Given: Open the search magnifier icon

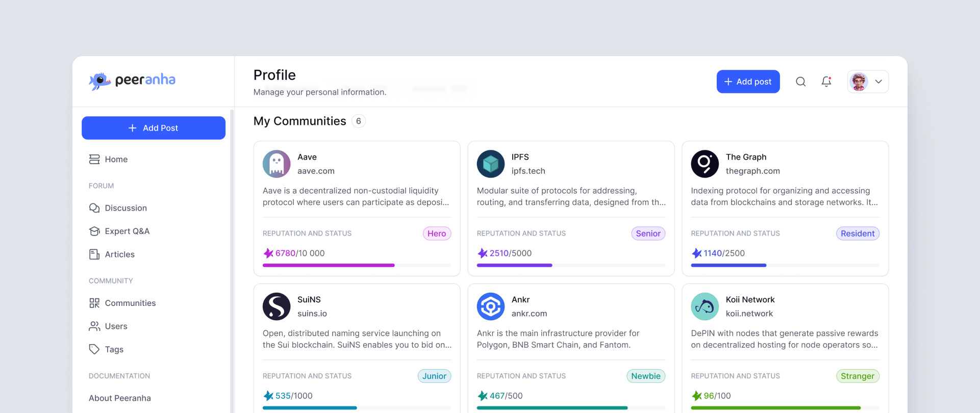Looking at the screenshot, I should 801,82.
